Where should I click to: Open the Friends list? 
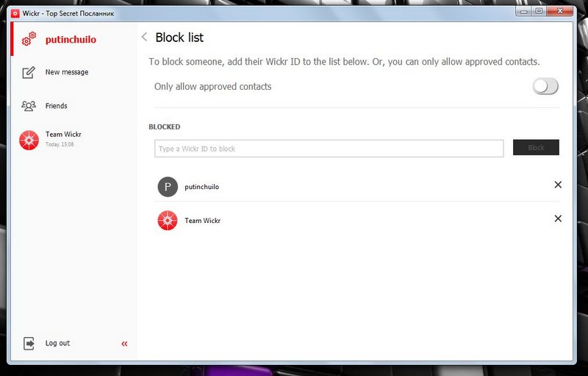(57, 106)
